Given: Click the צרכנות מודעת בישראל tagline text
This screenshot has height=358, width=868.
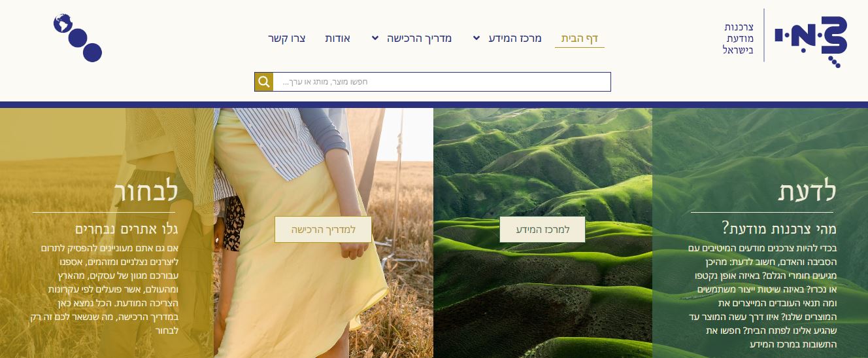Looking at the screenshot, I should point(739,39).
